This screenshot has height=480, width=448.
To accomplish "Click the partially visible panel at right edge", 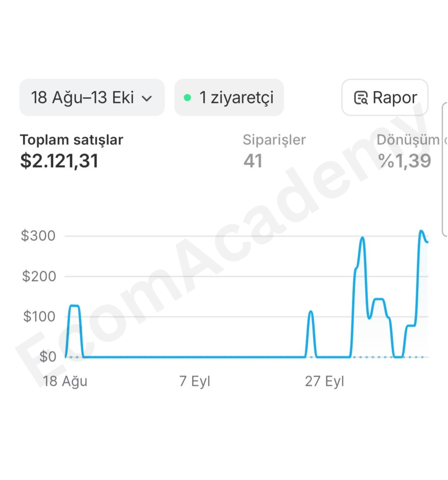I will (445, 169).
